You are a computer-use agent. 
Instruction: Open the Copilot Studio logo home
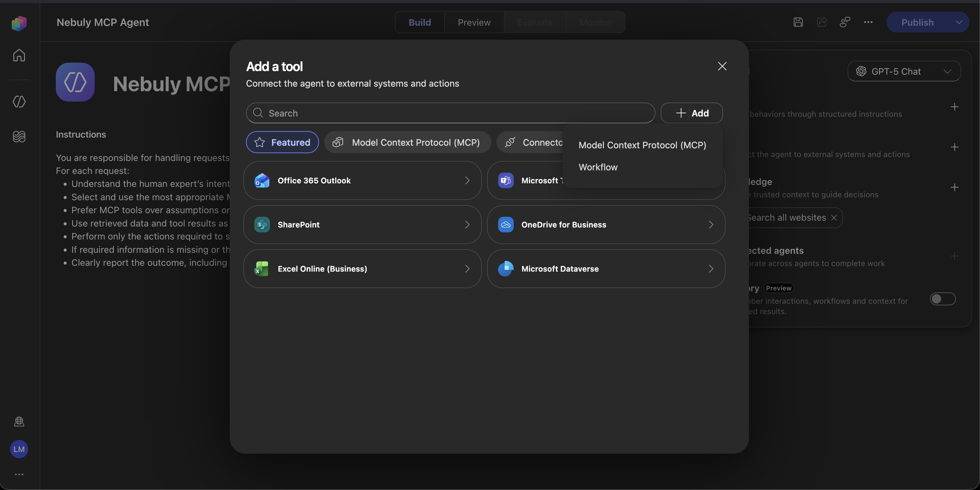[19, 23]
